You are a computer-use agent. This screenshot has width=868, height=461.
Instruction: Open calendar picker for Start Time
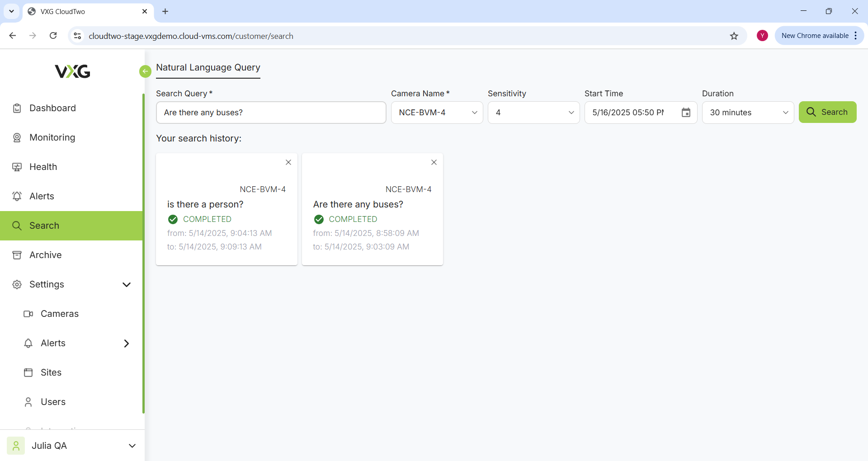(686, 113)
